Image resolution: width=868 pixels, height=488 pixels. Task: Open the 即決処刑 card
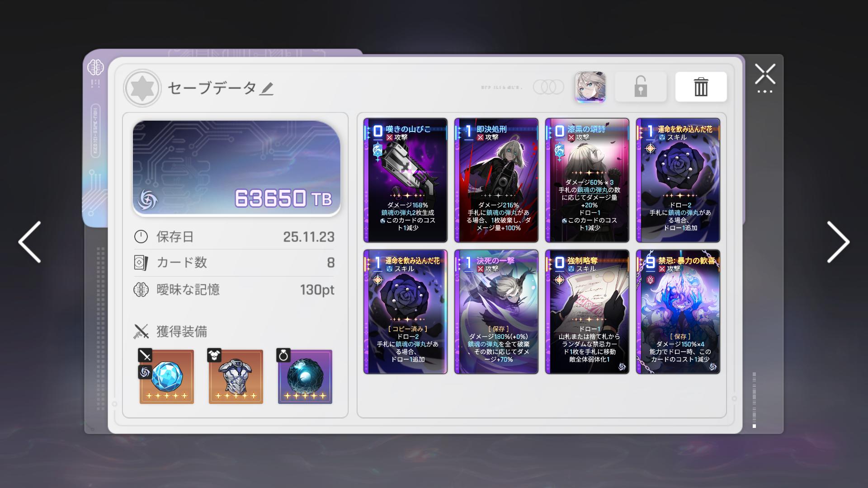496,180
